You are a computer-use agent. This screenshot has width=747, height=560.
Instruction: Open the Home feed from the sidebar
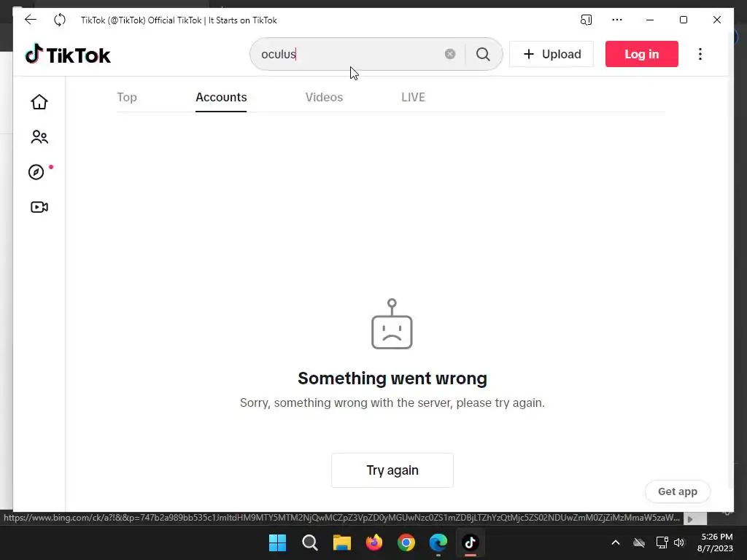click(x=39, y=101)
